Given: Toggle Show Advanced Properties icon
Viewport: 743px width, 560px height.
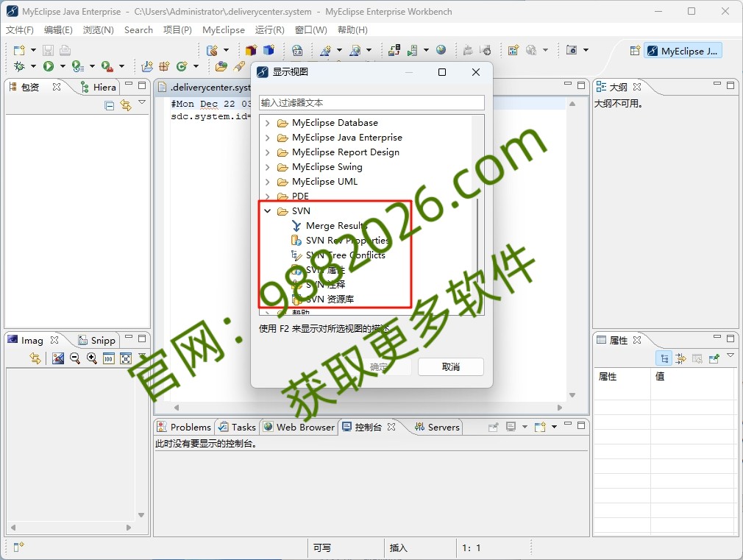Looking at the screenshot, I should coord(681,359).
